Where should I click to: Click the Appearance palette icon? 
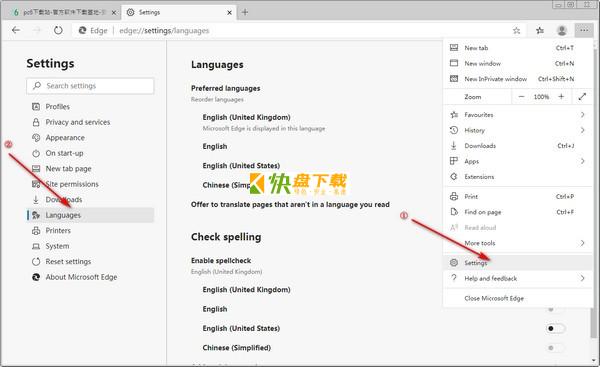coord(36,137)
